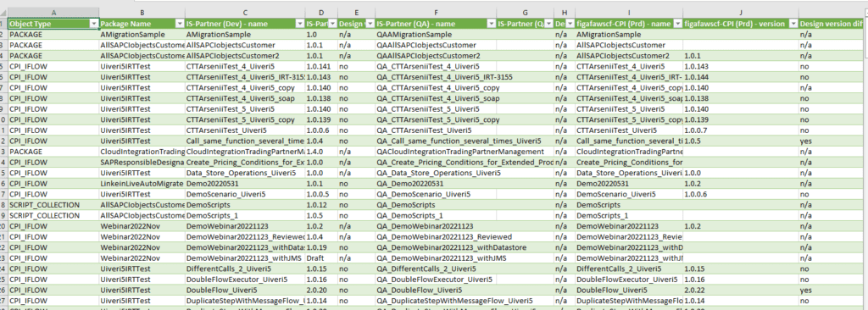Select the SAPResponsibleDesigna package name cell

(x=142, y=163)
